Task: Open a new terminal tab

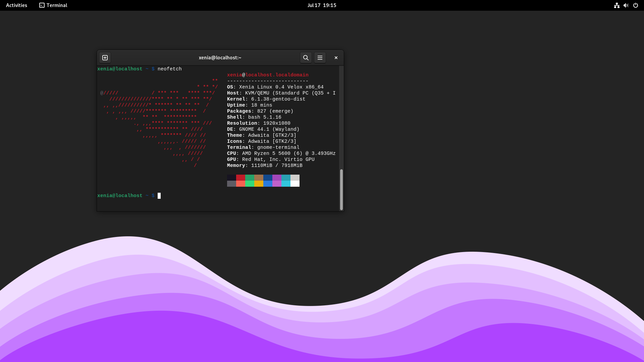Action: pos(105,58)
